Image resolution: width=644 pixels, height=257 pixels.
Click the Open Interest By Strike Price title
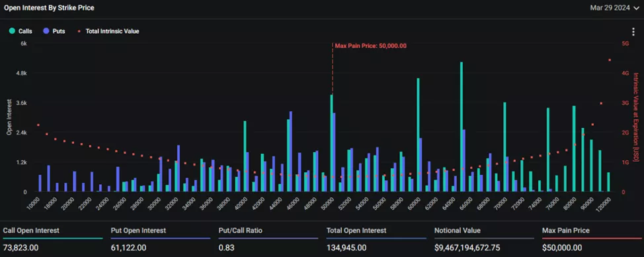50,8
